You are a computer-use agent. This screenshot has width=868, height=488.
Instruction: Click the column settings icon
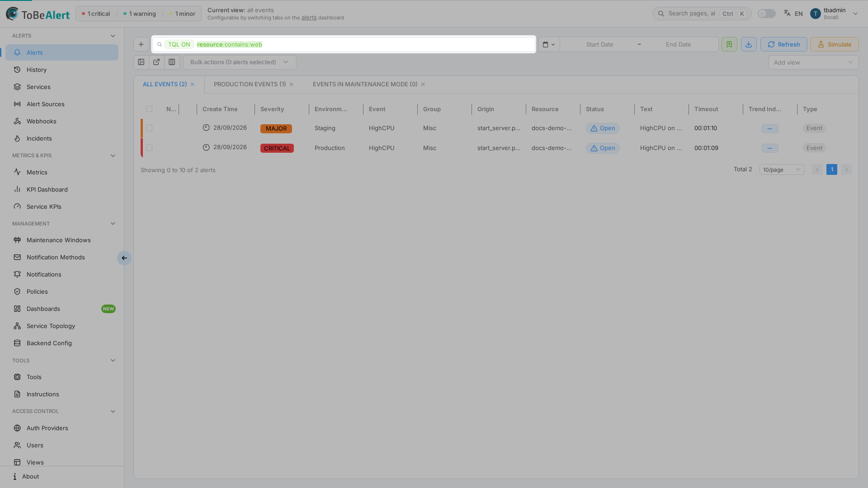point(172,62)
